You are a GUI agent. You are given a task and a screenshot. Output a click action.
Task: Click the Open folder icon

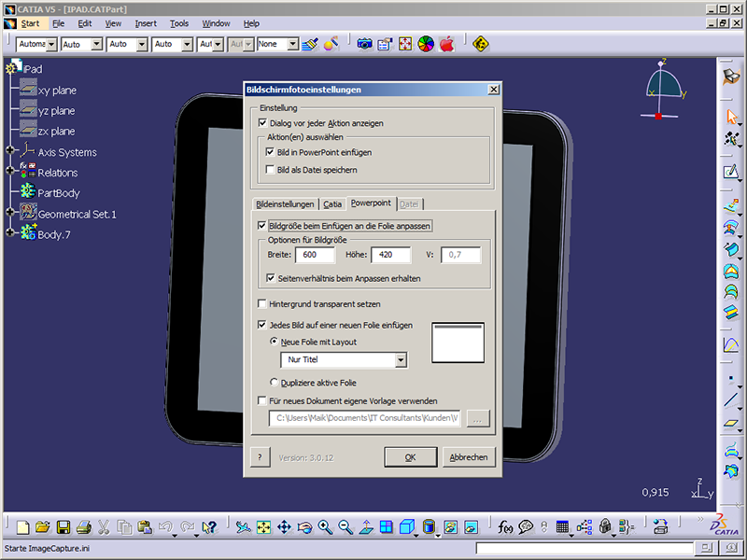pyautogui.click(x=42, y=527)
